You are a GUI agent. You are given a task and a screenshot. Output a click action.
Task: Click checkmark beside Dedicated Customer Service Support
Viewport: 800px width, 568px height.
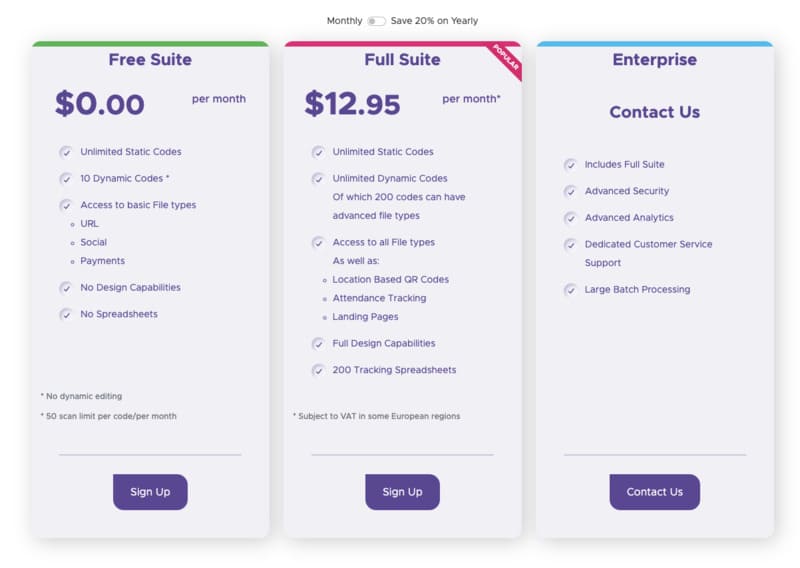click(570, 244)
